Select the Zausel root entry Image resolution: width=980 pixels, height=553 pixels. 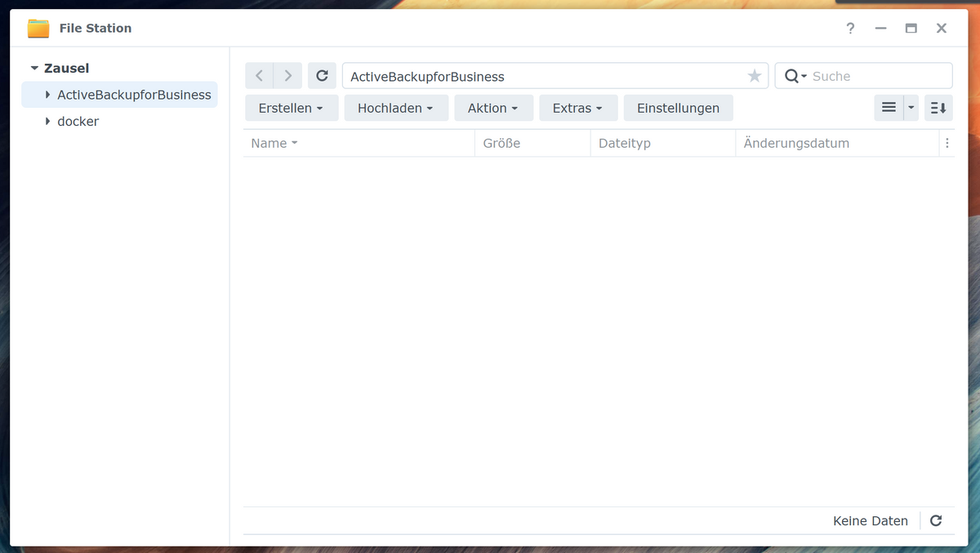pos(66,69)
